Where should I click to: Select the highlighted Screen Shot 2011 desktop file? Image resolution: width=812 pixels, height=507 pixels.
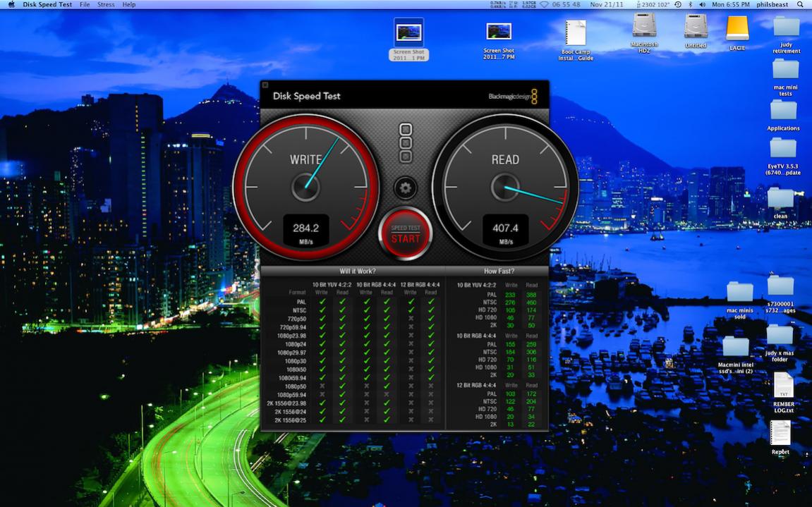408,39
